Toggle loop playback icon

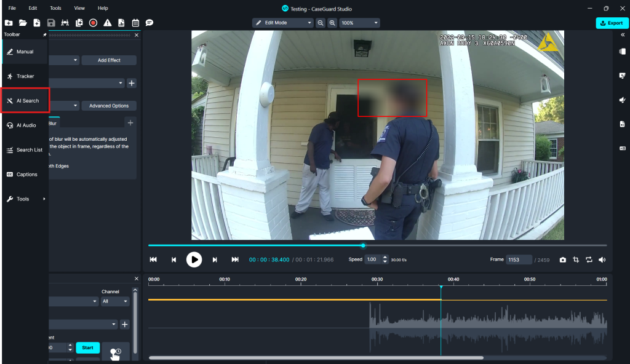589,259
